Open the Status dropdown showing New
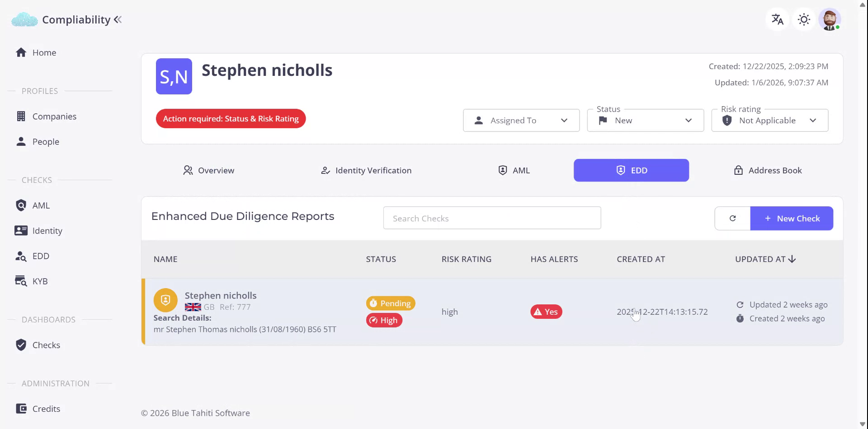 point(645,121)
